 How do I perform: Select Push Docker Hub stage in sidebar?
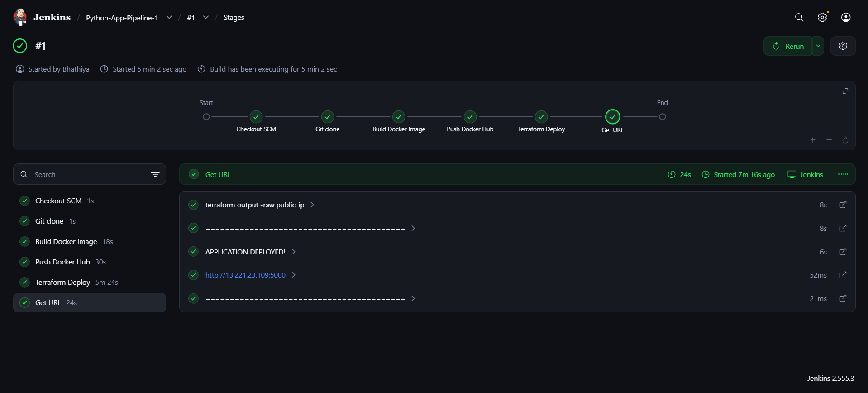pos(90,262)
